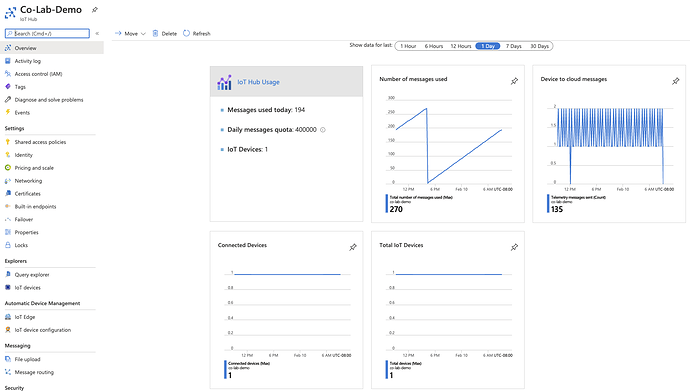
Task: Click the Networking icon
Action: pos(7,181)
